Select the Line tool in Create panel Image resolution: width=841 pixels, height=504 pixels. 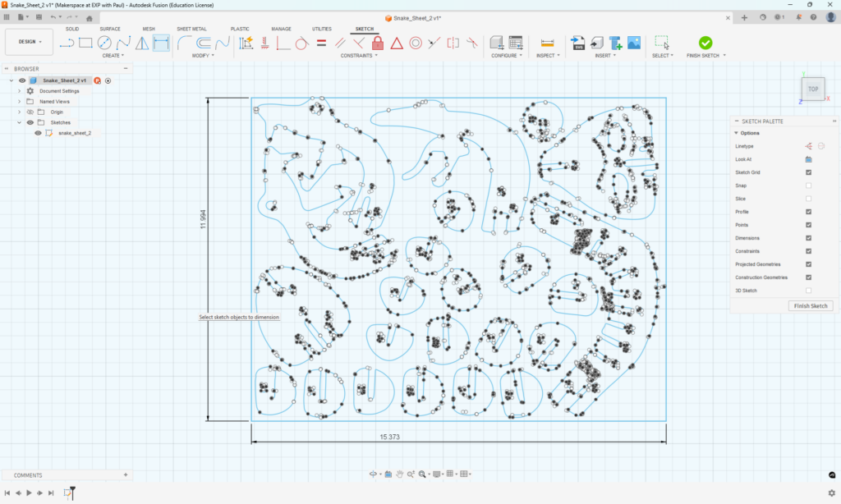65,42
